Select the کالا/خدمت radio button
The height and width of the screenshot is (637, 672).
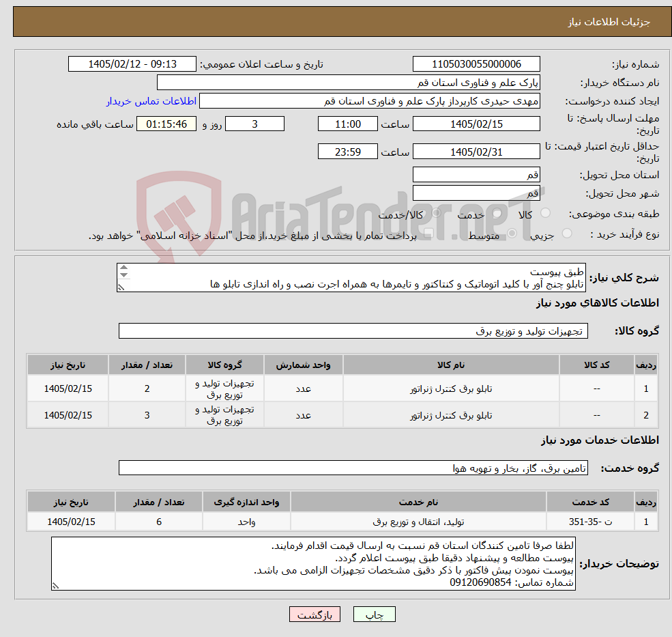[x=436, y=213]
